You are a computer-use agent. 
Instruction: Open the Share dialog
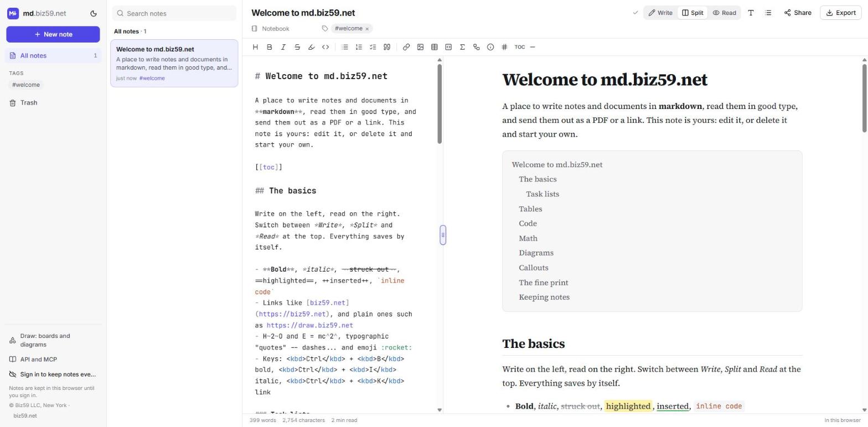pos(798,13)
